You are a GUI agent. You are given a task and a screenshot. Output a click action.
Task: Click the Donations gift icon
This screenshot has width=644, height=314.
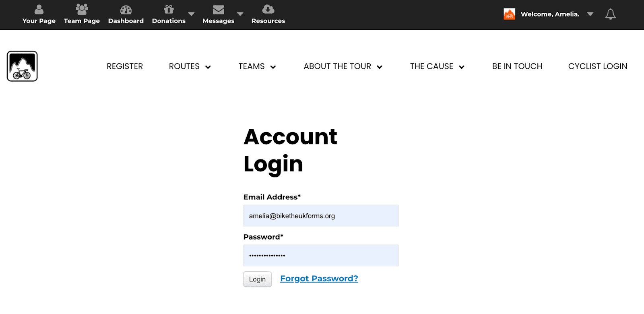point(169,9)
